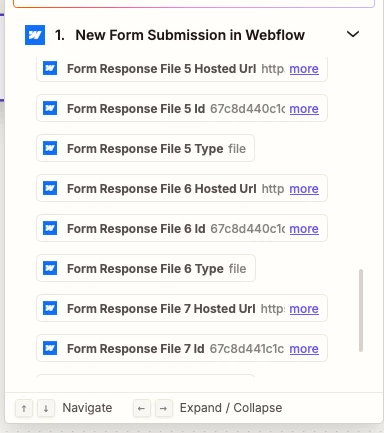Screen dimensions: 384x433
Task: Expand more for File 6 Id value
Action: [x=304, y=229]
